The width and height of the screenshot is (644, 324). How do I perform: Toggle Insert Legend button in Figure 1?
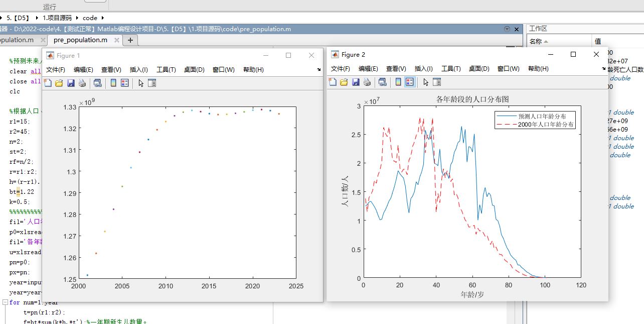click(x=125, y=83)
